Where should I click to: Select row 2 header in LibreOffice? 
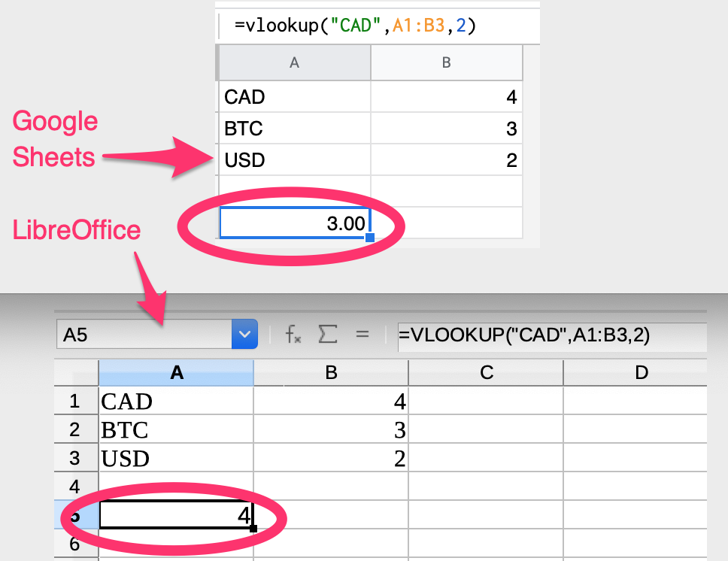[76, 429]
